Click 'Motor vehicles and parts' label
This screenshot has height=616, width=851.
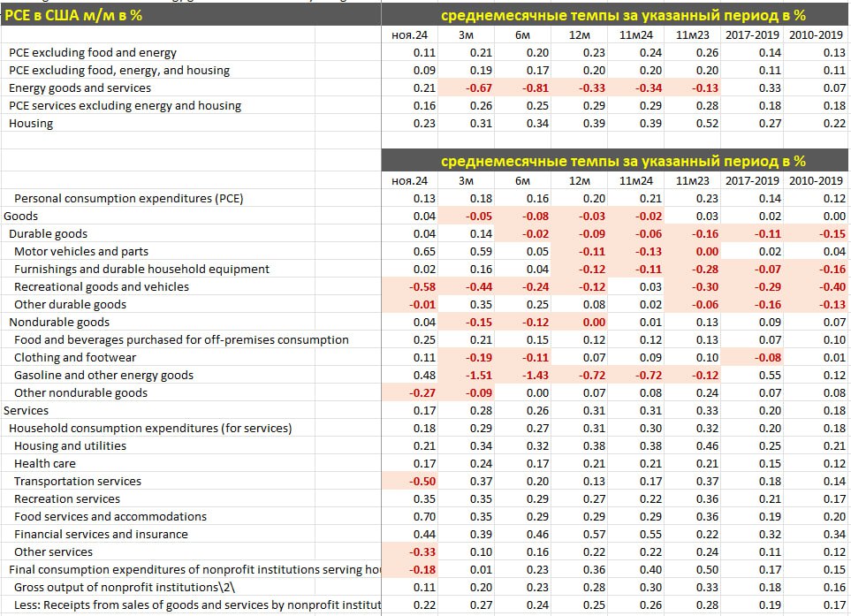click(x=81, y=252)
